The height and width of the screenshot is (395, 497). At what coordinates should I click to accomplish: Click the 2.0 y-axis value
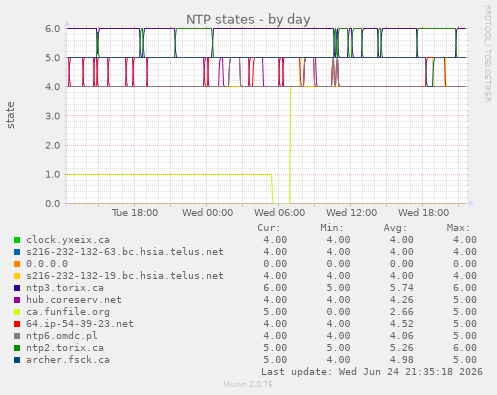click(53, 145)
